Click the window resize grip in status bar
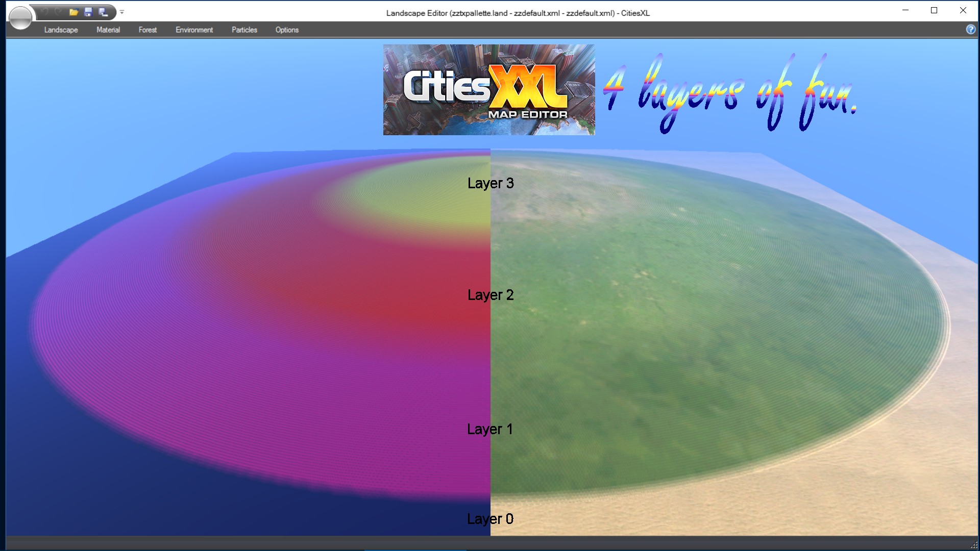Image resolution: width=980 pixels, height=551 pixels. tap(973, 544)
